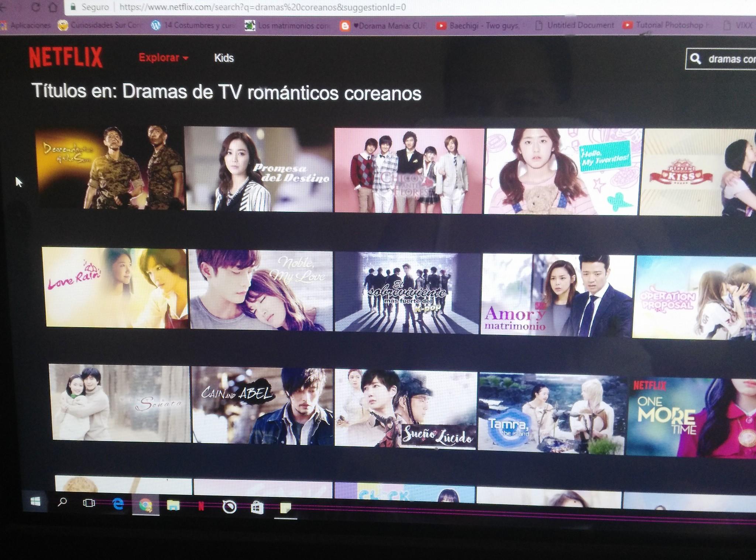Click the search magnifier icon in Netflix
Viewport: 756px width, 560px height.
pyautogui.click(x=695, y=59)
